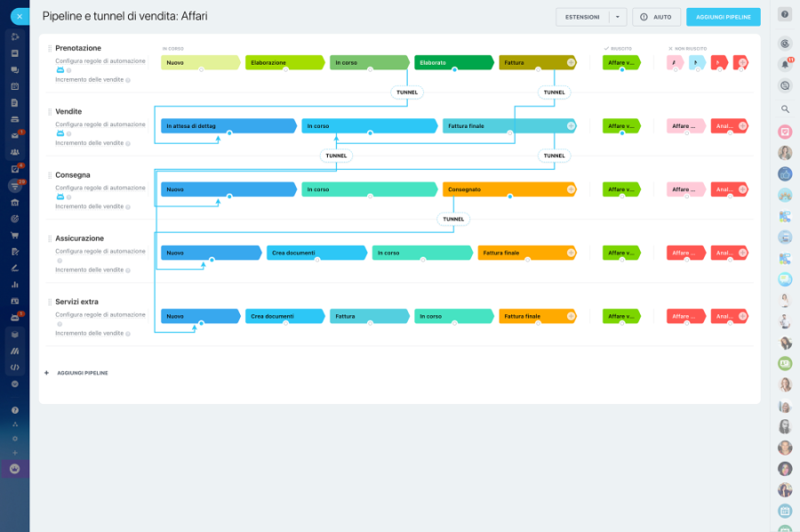Click the drag handle beside Vendite
This screenshot has width=800, height=532.
point(50,112)
